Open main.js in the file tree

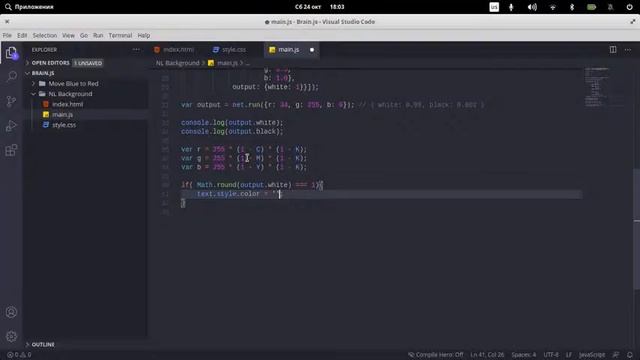pyautogui.click(x=62, y=115)
